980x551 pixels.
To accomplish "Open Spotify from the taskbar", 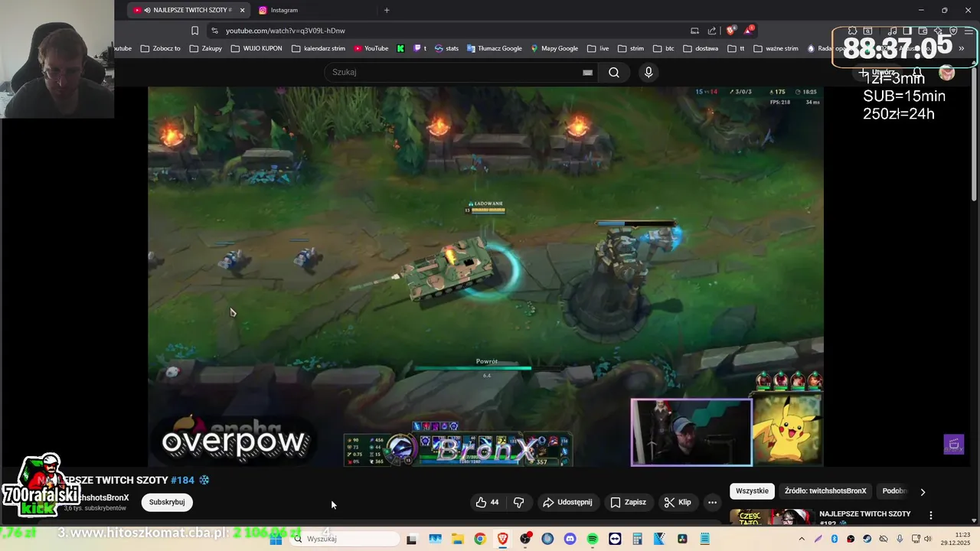I will 592,539.
